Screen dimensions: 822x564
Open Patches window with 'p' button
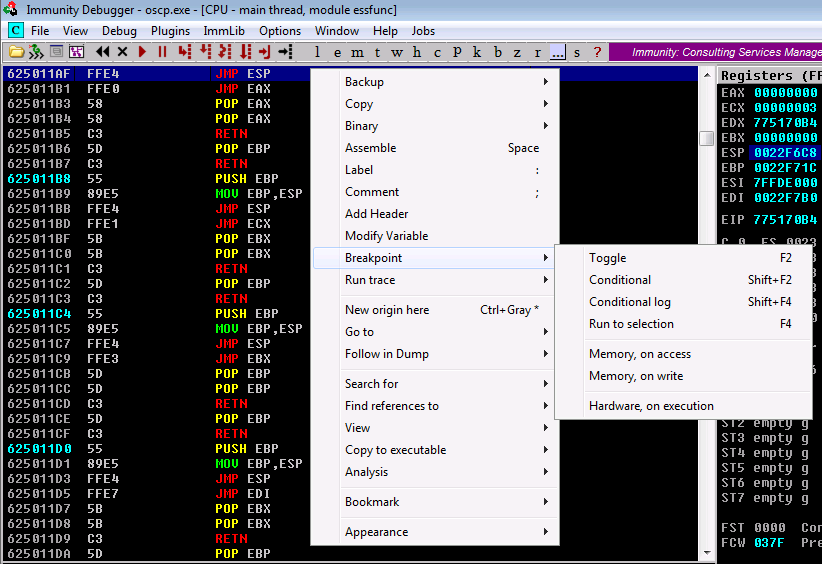pyautogui.click(x=457, y=52)
